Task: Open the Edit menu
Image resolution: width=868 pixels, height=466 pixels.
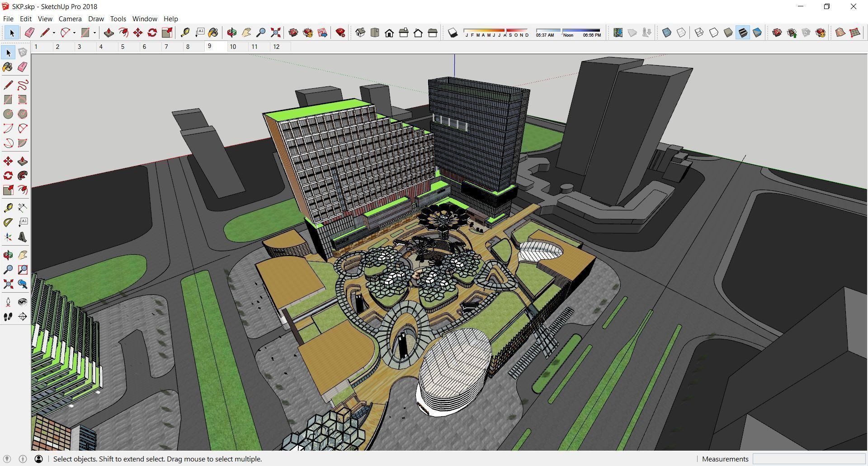Action: 25,19
